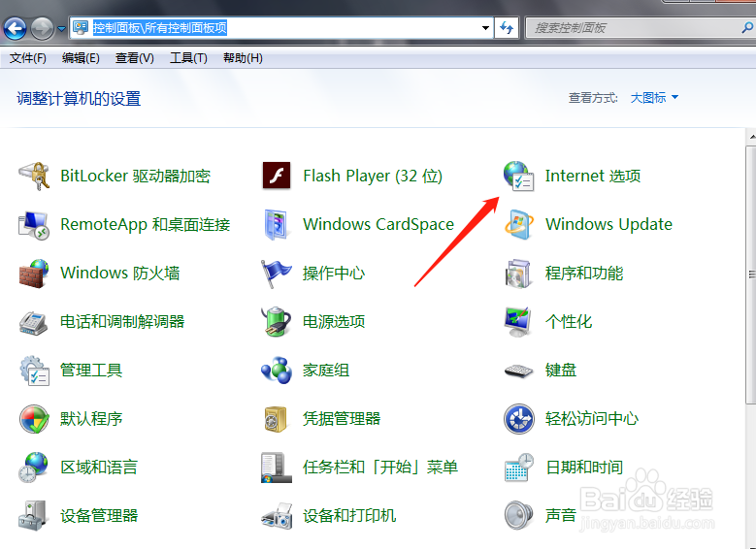Open the Windows 防火墙 brick wall icon

pyautogui.click(x=34, y=274)
